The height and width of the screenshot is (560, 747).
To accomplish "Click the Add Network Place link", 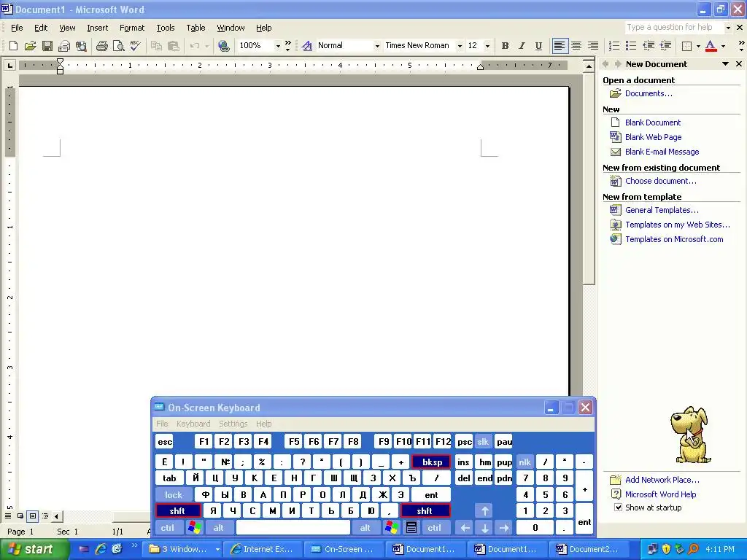I will (x=662, y=480).
